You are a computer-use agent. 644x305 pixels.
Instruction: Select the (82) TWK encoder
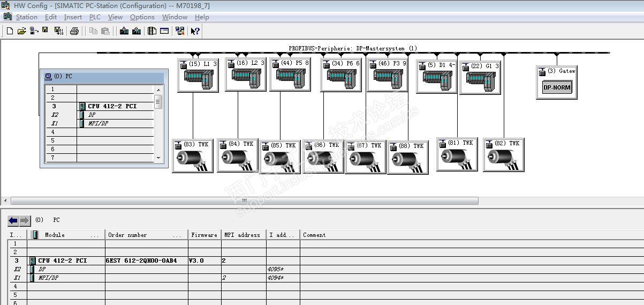[x=504, y=155]
